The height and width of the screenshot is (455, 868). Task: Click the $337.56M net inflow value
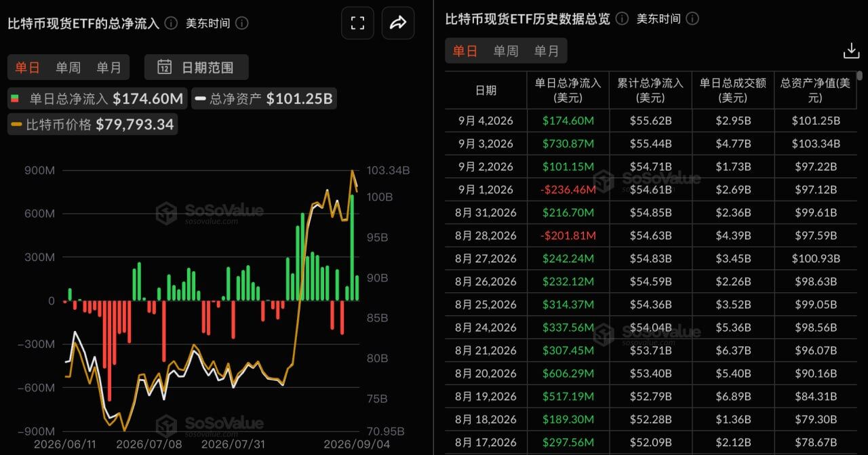[x=568, y=328]
